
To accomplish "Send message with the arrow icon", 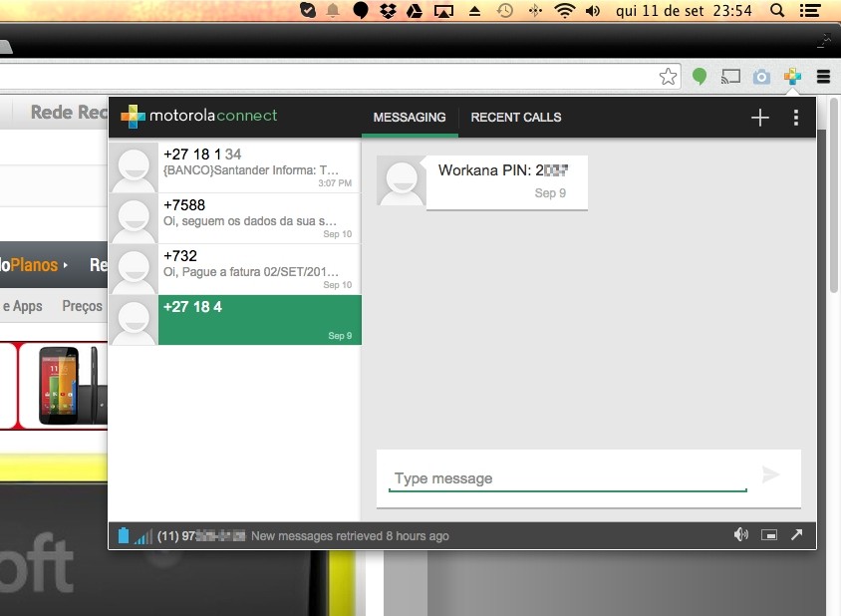I will pos(770,475).
